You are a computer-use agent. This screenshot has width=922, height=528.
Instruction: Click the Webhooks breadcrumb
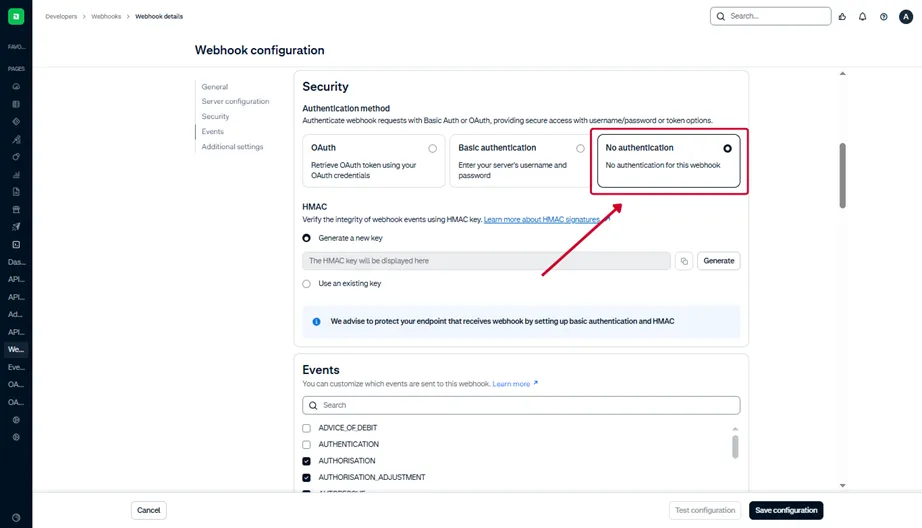pos(106,16)
